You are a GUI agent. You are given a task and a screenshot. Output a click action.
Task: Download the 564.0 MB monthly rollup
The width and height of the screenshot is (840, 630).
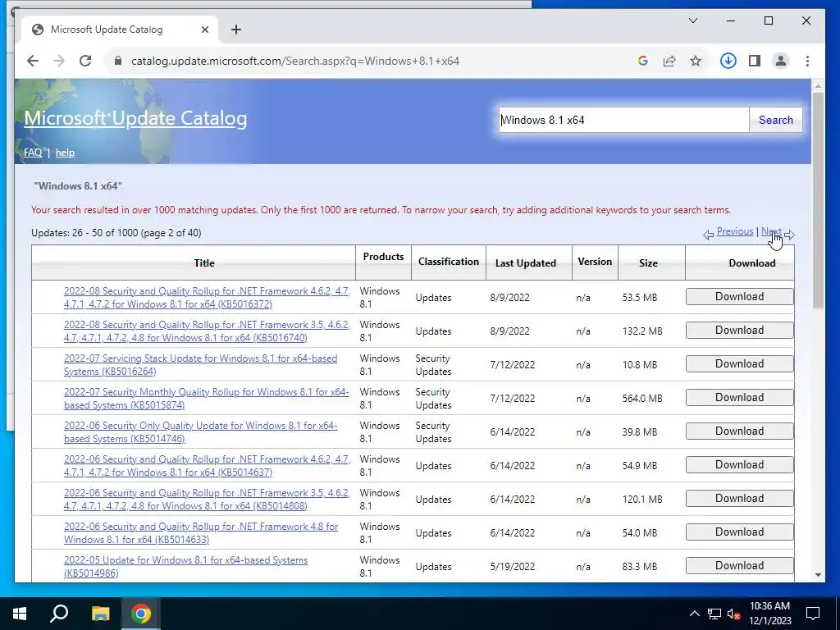739,398
